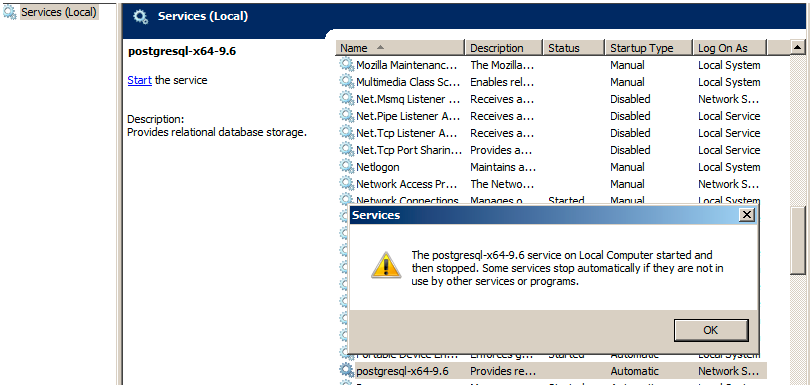
Task: Click the gear icon of Mozilla Maintenance
Action: [x=346, y=65]
